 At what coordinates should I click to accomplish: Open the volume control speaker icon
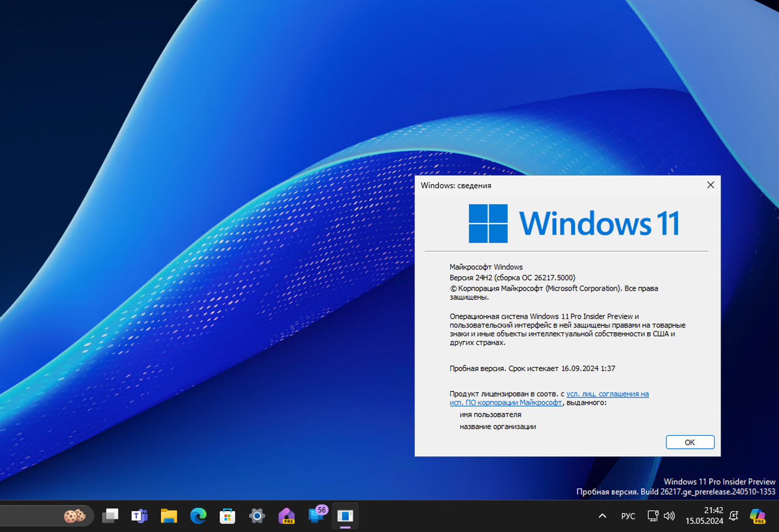point(669,515)
